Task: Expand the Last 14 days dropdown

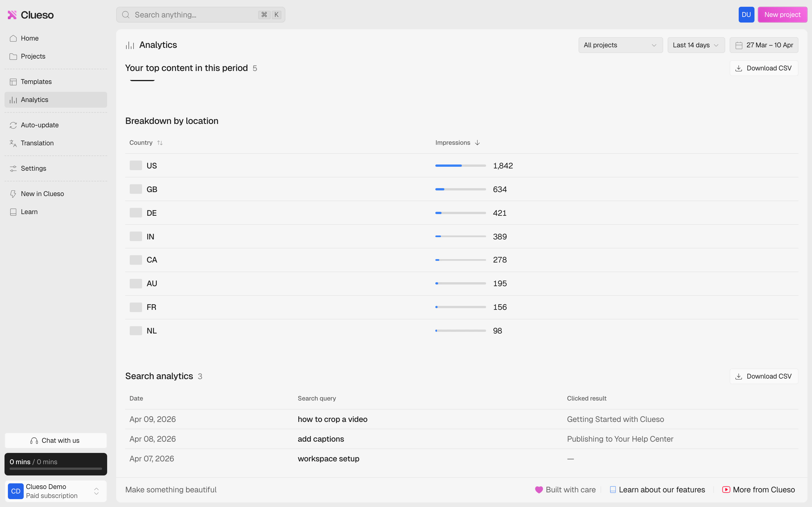Action: click(696, 45)
